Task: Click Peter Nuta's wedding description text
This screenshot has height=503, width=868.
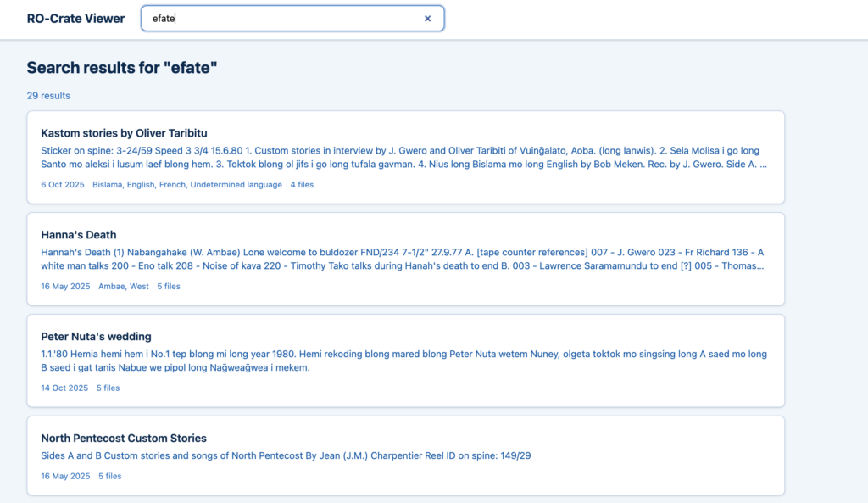Action: pyautogui.click(x=403, y=360)
